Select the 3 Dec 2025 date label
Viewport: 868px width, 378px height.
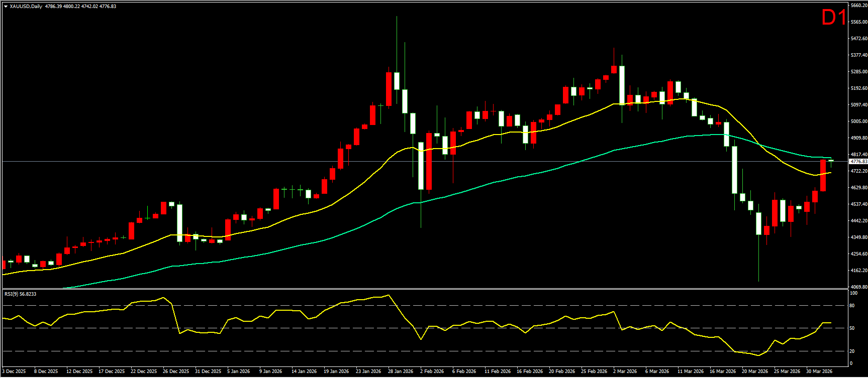14,371
